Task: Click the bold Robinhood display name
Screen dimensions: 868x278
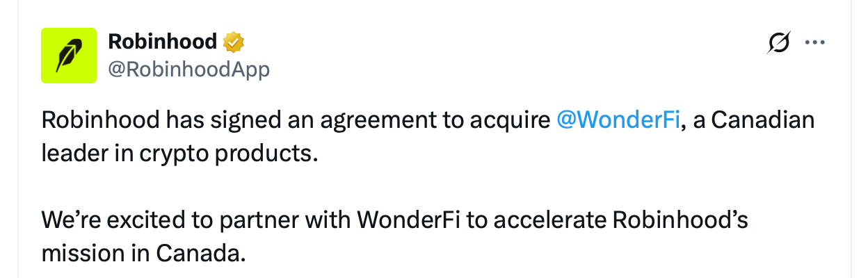Action: 162,42
